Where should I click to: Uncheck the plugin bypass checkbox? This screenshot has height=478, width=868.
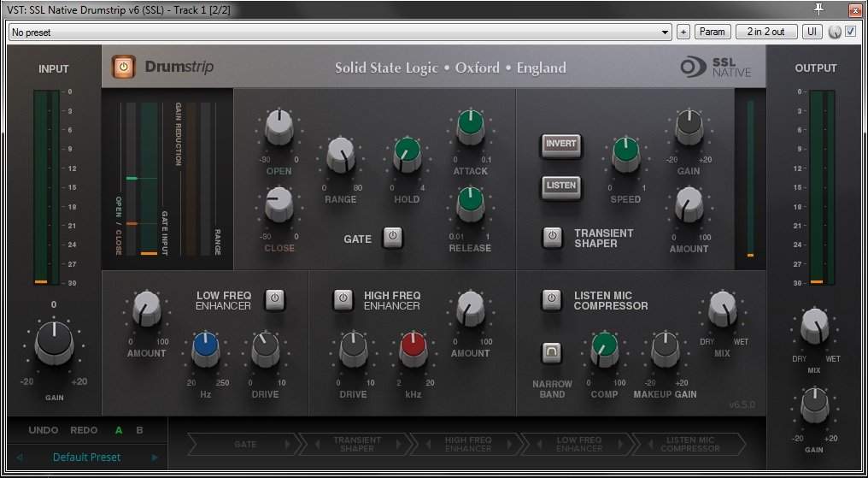point(850,32)
